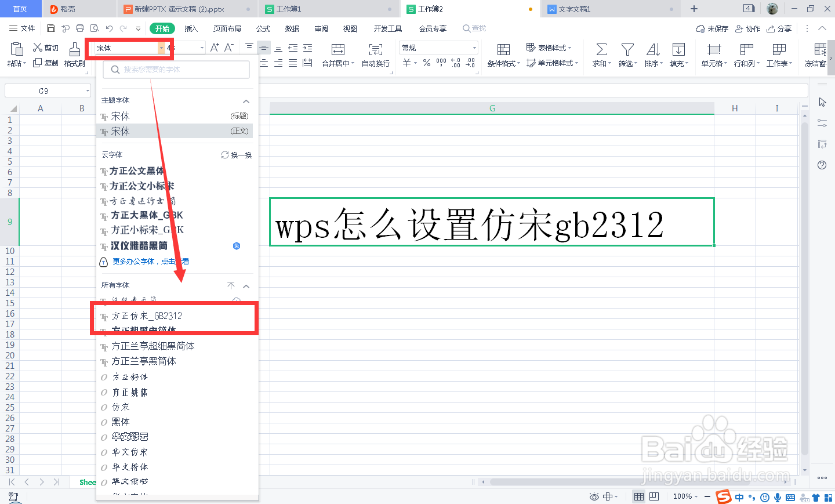This screenshot has height=504, width=835.
Task: Open the font name dropdown arrow
Action: (x=161, y=48)
